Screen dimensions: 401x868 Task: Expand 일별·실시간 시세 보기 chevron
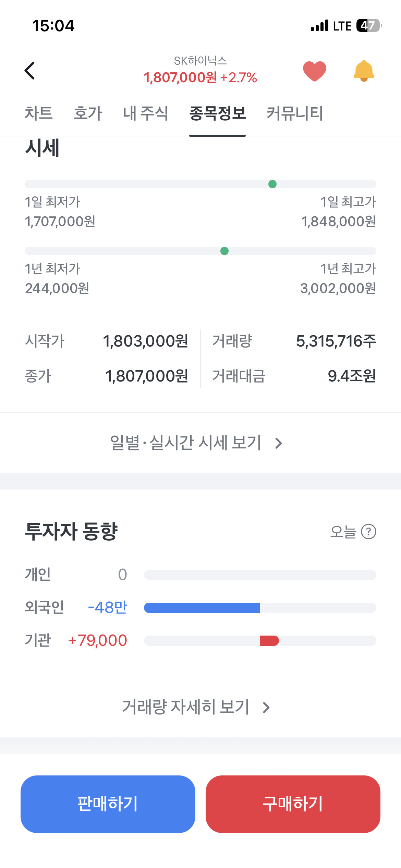coord(279,443)
